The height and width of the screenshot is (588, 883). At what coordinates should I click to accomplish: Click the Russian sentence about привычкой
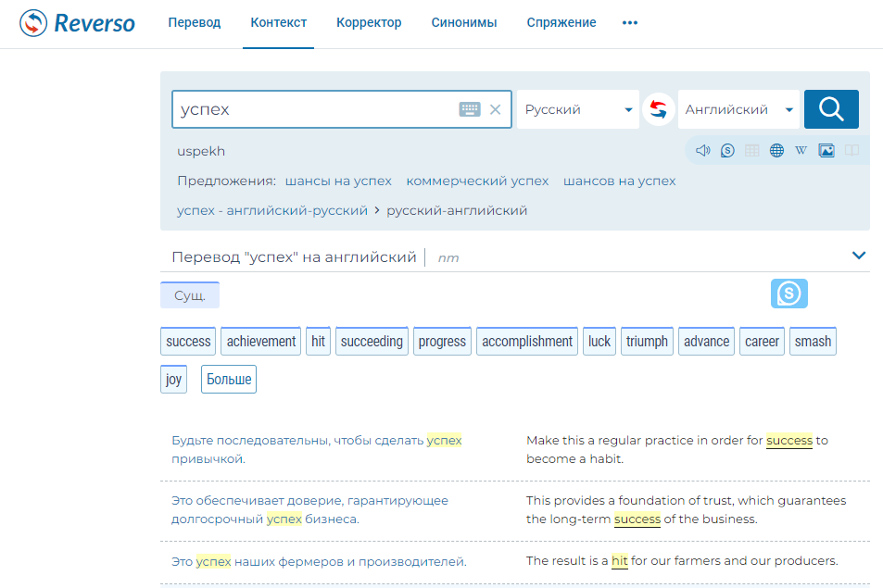point(317,450)
